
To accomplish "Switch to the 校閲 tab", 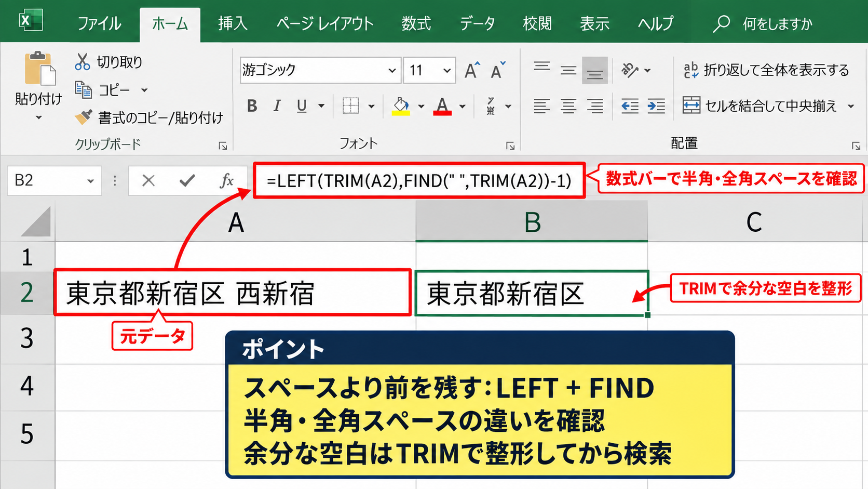I will 537,23.
